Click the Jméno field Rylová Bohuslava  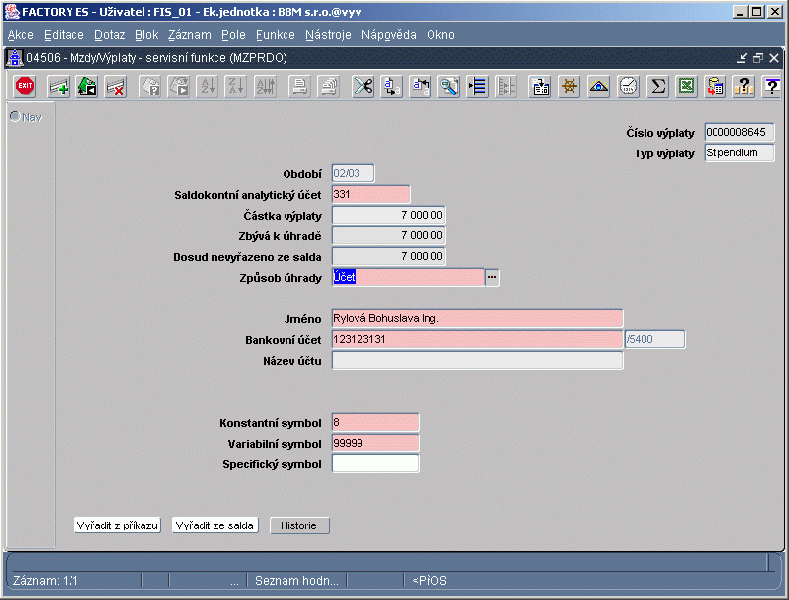click(x=477, y=319)
